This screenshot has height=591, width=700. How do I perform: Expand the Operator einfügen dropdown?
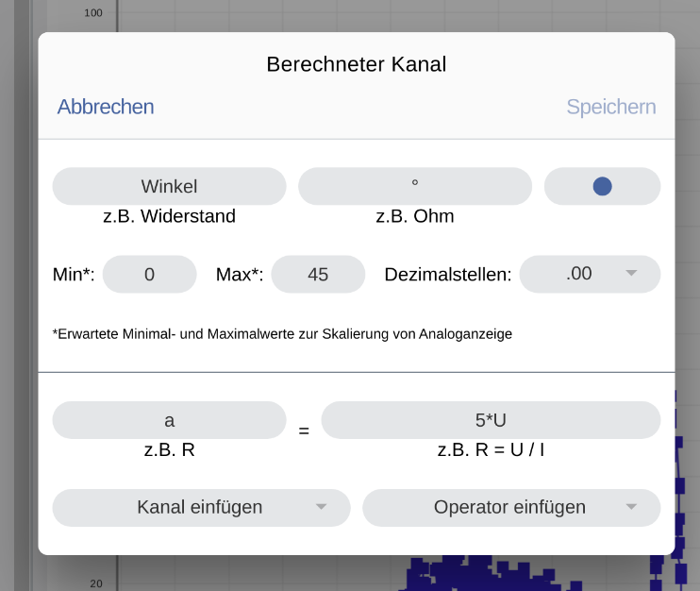point(511,507)
